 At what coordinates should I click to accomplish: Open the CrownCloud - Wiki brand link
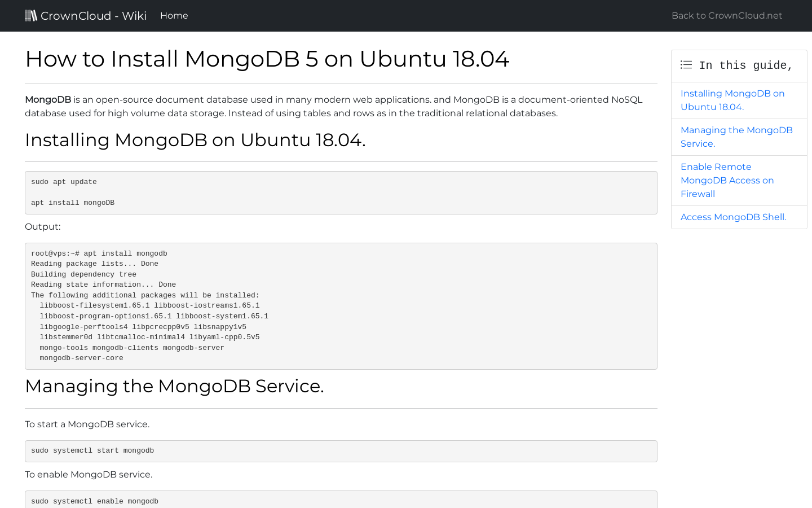click(86, 16)
